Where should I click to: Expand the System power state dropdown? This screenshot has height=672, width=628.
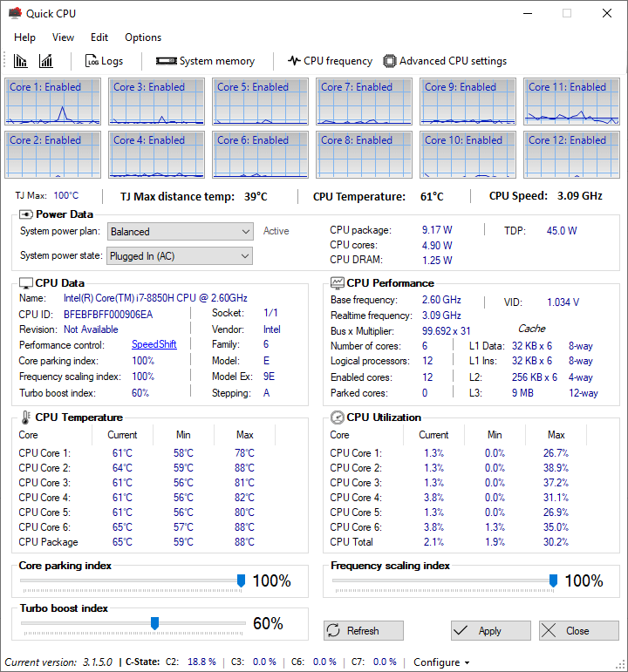click(180, 256)
